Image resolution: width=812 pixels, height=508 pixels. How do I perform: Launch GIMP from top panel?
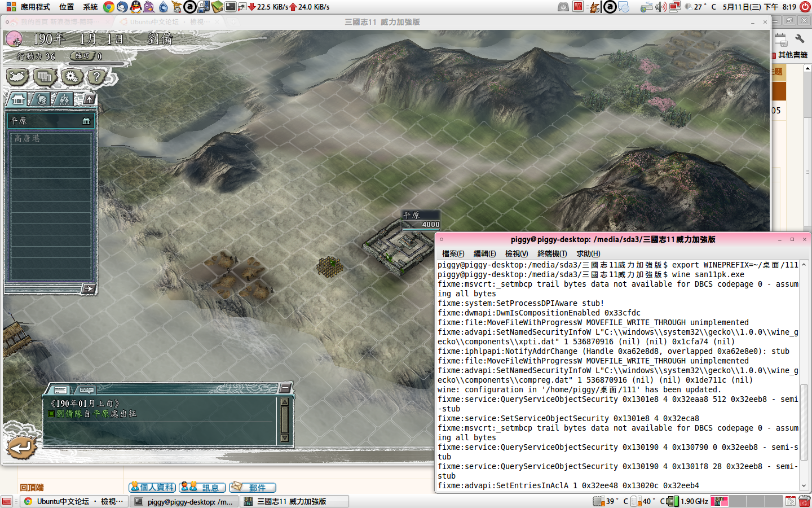[176, 7]
